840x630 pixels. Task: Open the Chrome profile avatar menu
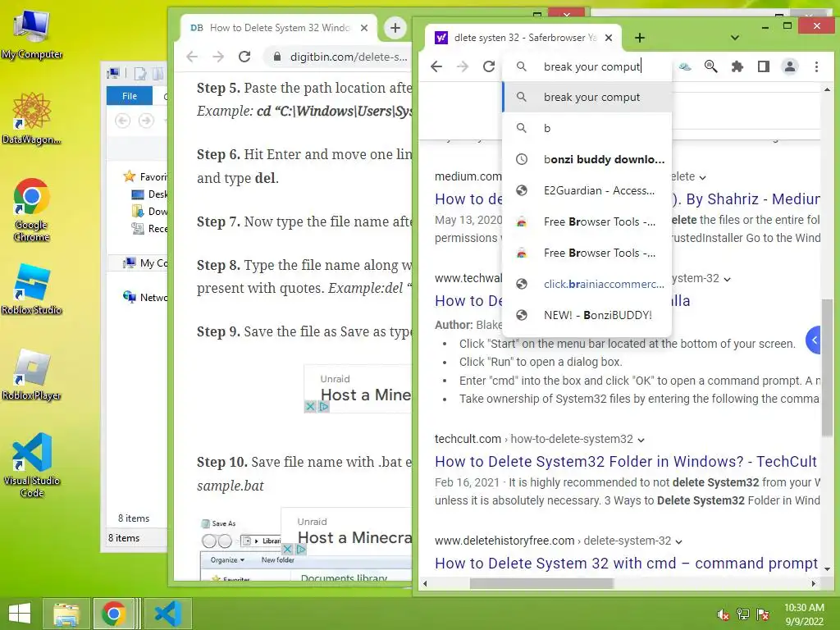(x=790, y=66)
